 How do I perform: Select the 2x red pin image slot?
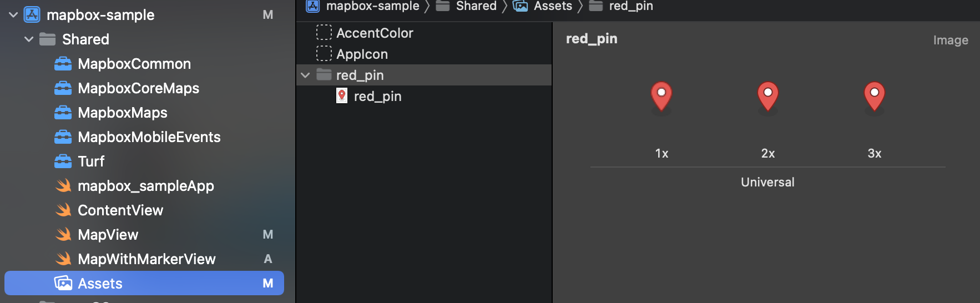click(x=768, y=98)
